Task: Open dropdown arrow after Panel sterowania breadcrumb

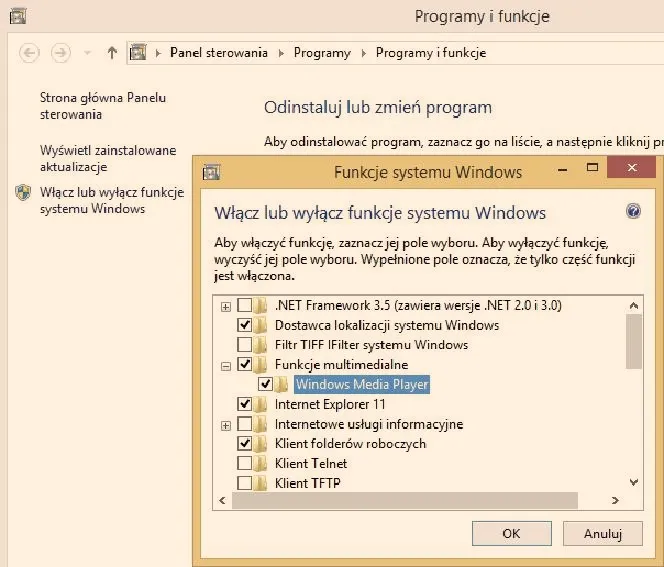Action: pyautogui.click(x=281, y=53)
